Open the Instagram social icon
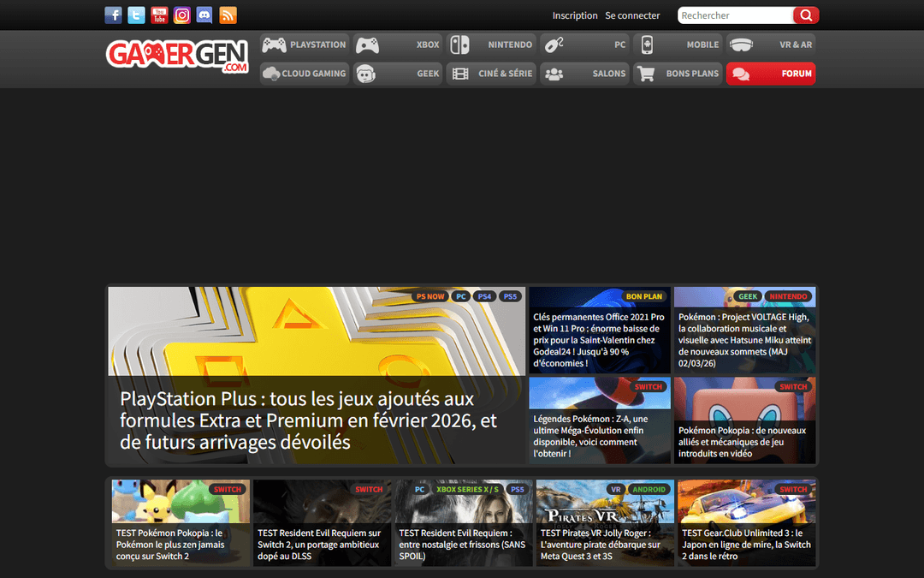The image size is (924, 578). coord(182,15)
